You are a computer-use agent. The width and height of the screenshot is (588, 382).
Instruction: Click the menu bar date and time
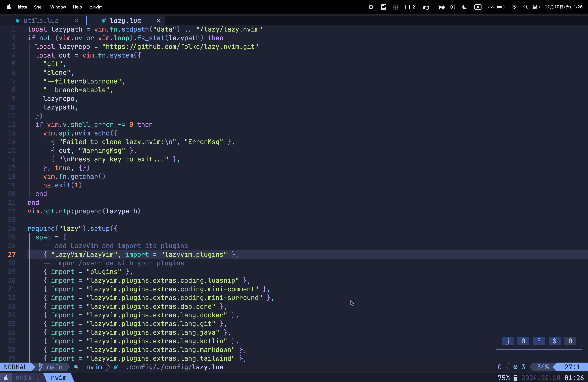564,7
